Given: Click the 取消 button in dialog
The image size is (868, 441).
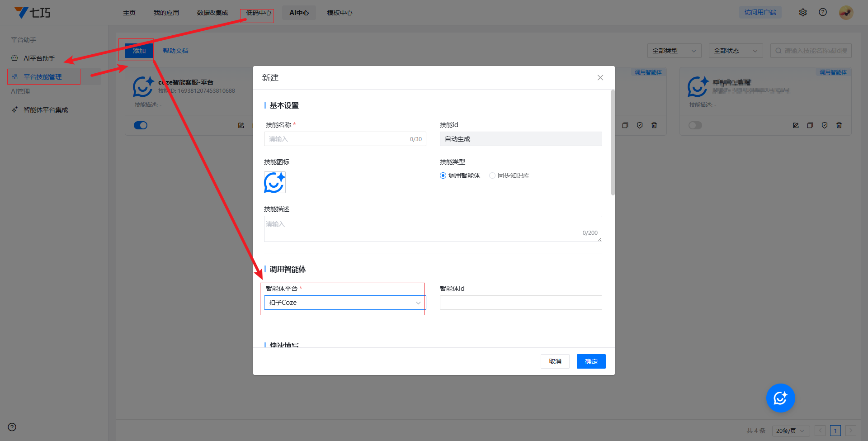Looking at the screenshot, I should click(x=555, y=361).
